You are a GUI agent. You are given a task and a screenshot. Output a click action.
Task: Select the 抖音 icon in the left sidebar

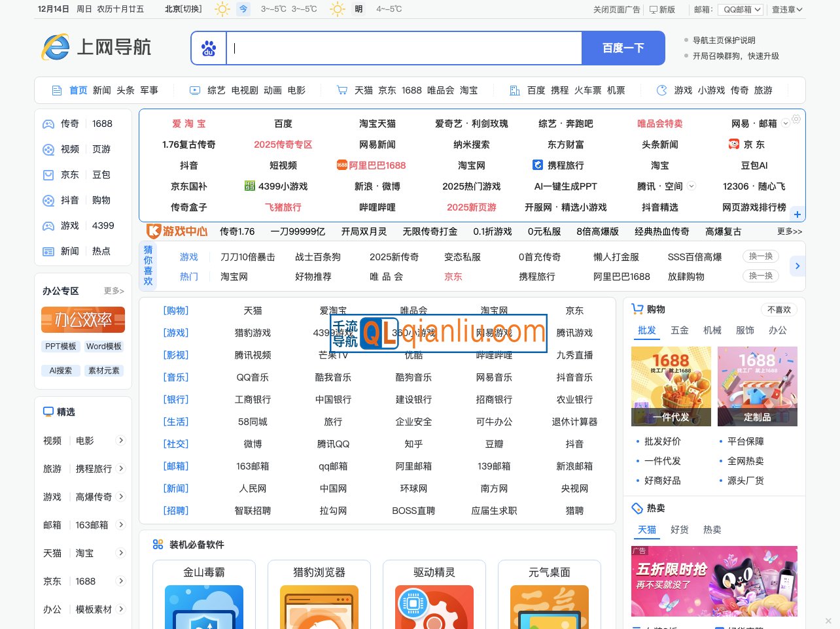pos(48,200)
